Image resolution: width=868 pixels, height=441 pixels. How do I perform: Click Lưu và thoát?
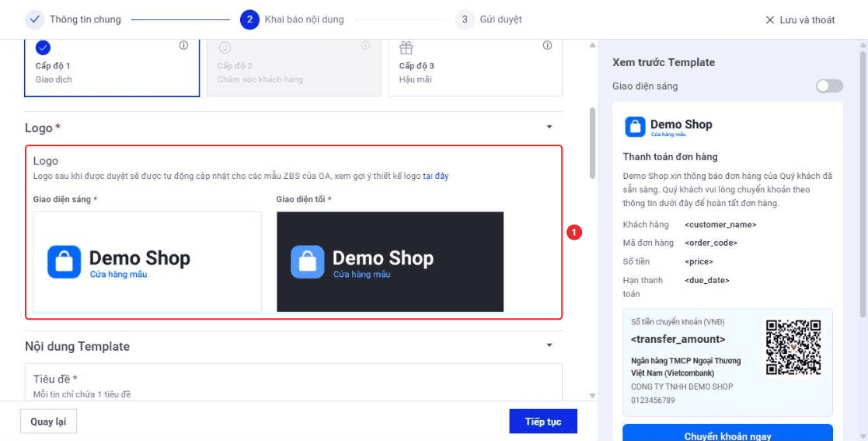(807, 20)
